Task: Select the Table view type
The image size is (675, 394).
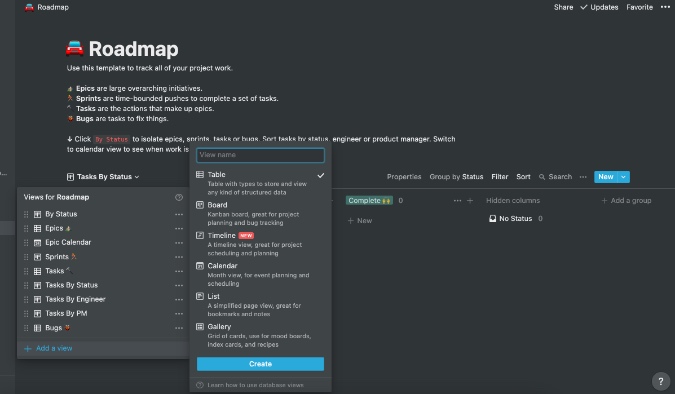Action: (x=260, y=183)
